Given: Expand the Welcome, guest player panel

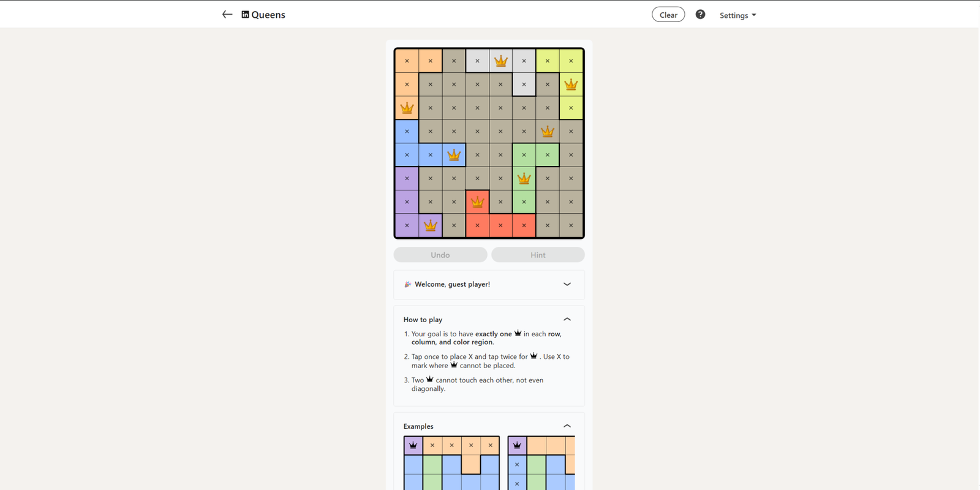Looking at the screenshot, I should click(x=567, y=284).
